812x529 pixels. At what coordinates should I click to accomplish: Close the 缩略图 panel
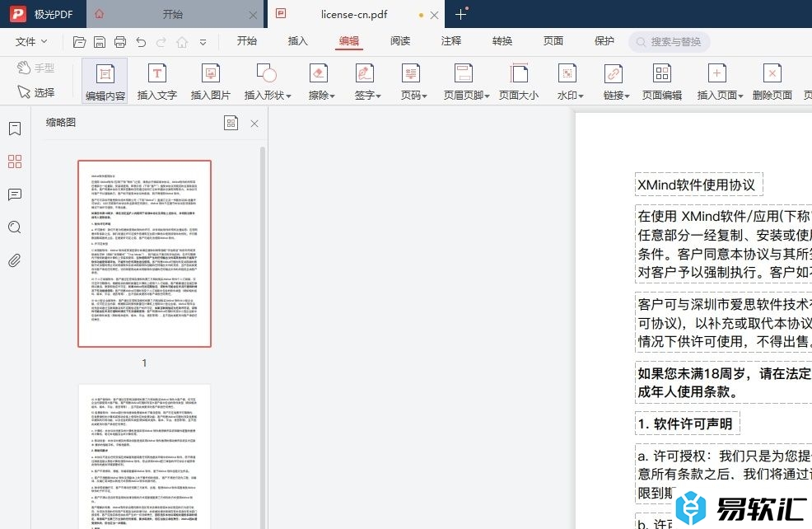click(254, 124)
